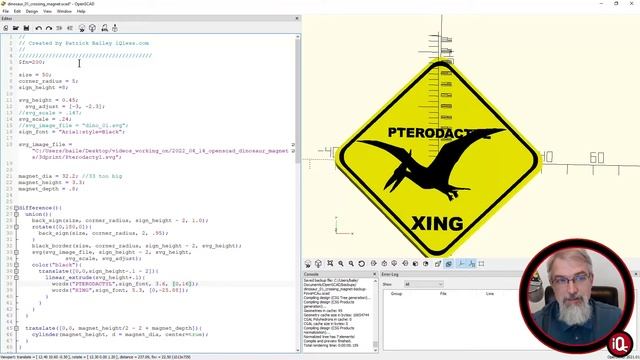640x360 pixels.
Task: Switch to the Back view
Action: pyautogui.click(x=426, y=264)
